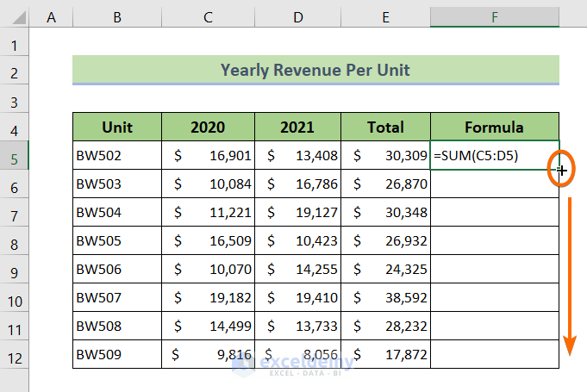Select the 2021 value 19,127 cell
This screenshot has width=587, height=392.
[296, 213]
